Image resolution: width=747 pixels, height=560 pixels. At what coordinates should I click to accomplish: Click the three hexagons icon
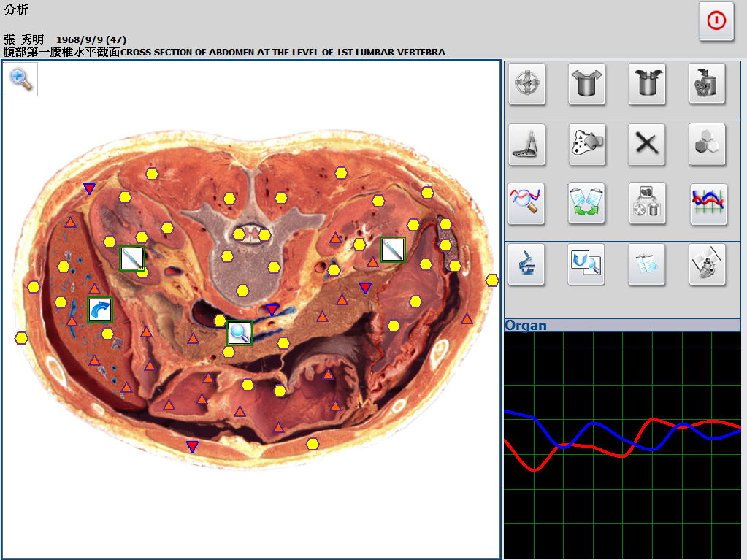click(707, 145)
